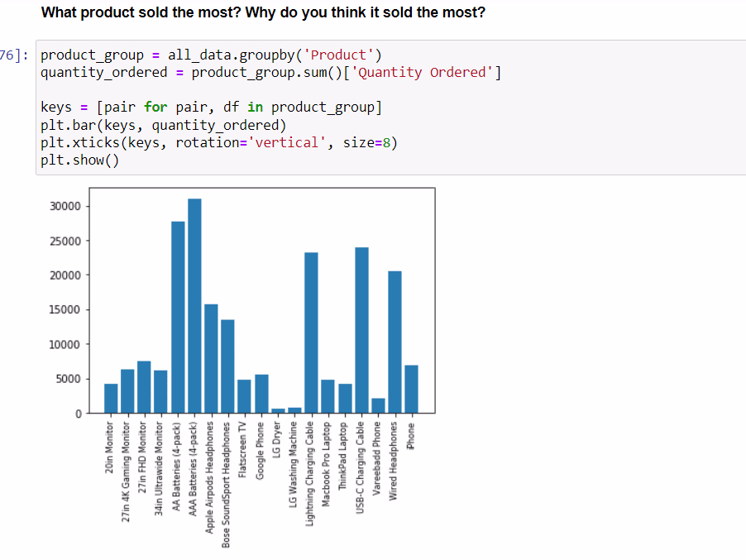
Task: Click the 15000 y-axis tick label
Action: pos(65,310)
